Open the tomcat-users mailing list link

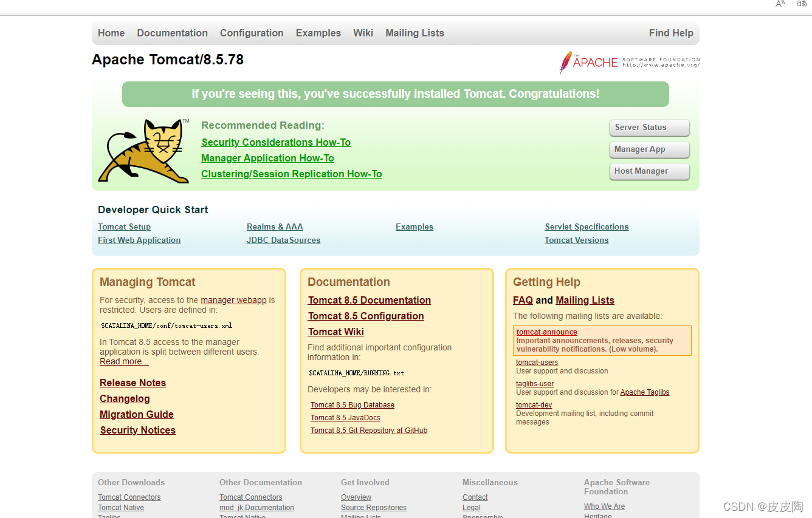[537, 363]
